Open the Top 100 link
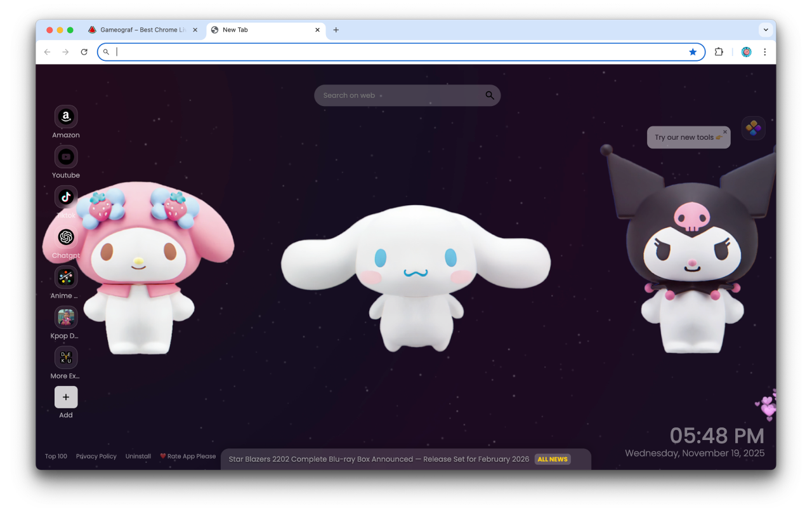 click(56, 457)
